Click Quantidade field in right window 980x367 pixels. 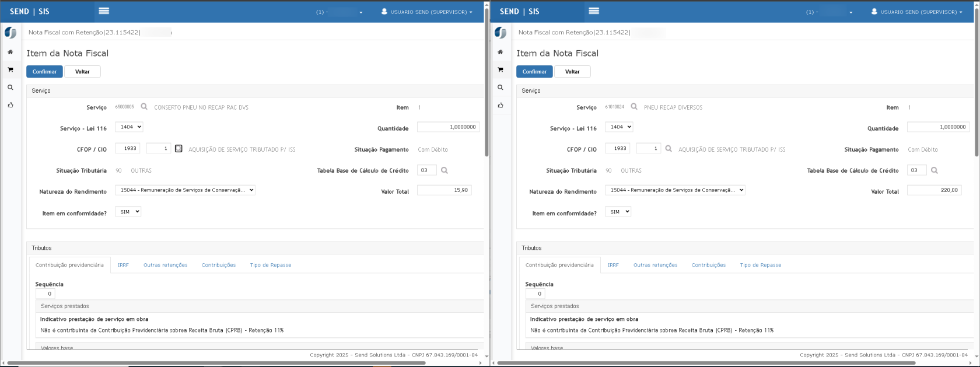pos(938,127)
